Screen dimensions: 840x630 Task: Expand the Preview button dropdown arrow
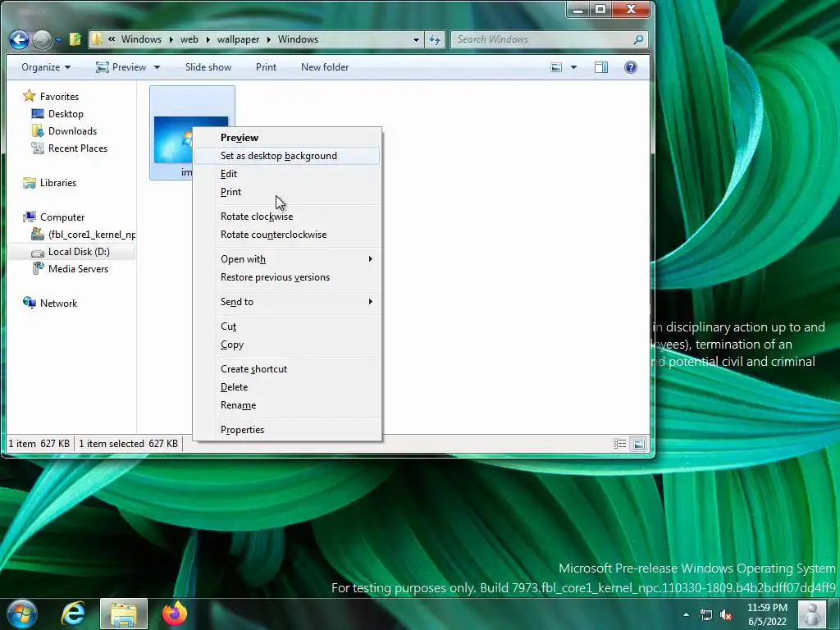(157, 67)
